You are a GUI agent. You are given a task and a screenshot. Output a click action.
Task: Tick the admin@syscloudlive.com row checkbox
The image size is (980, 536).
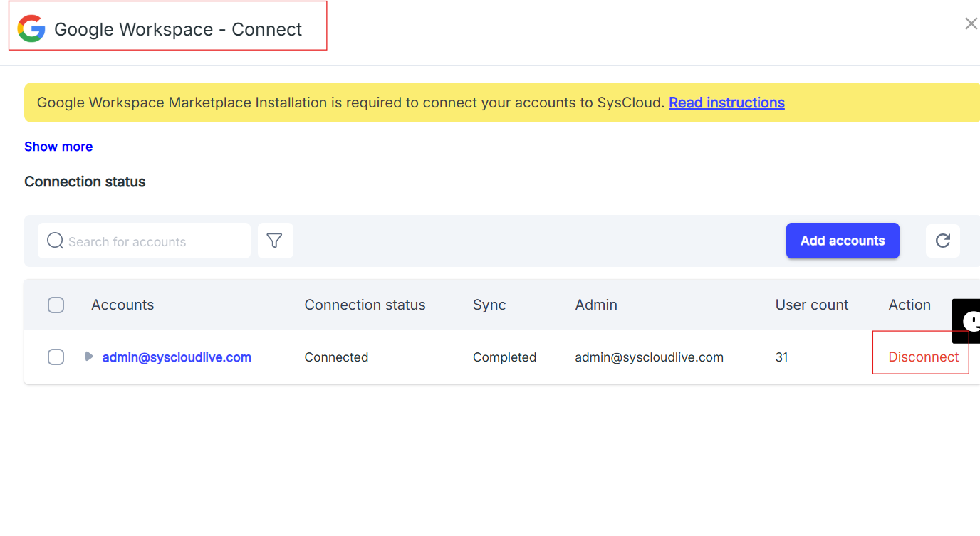click(56, 357)
